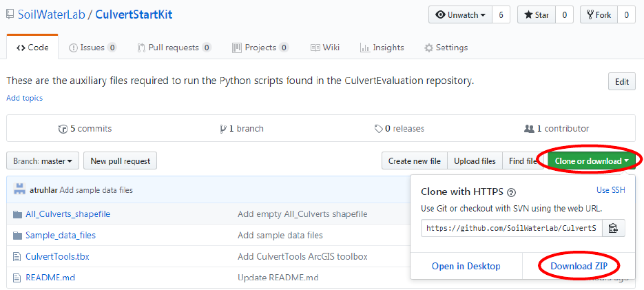The image size is (644, 290).
Task: Click the repository book icon
Action: click(10, 15)
